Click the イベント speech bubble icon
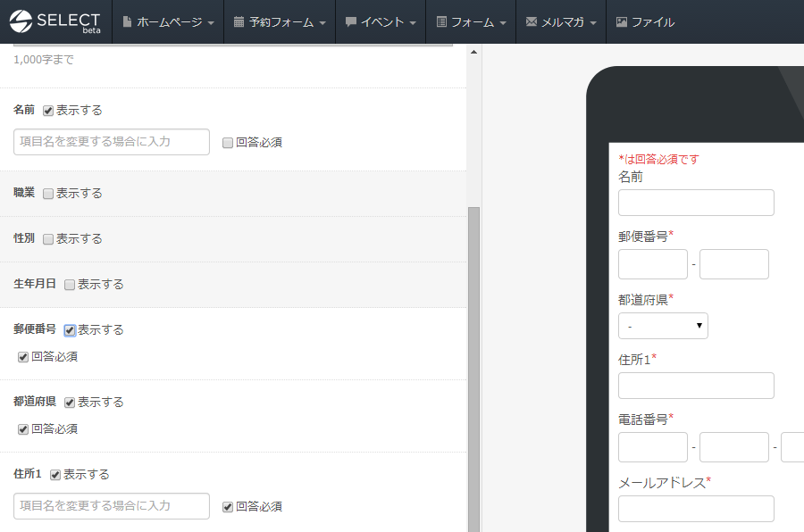804x532 pixels. pyautogui.click(x=350, y=22)
